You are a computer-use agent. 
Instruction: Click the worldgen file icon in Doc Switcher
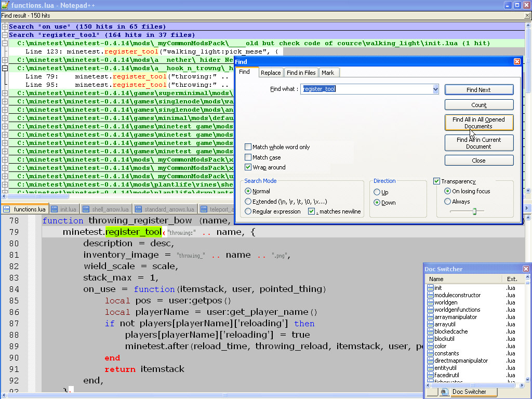[430, 302]
